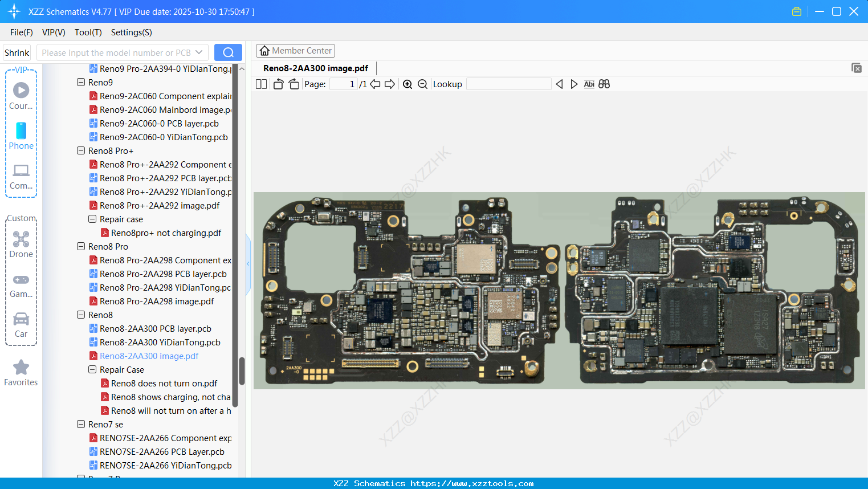Screen dimensions: 868x489
Task: Open the Member Center
Action: 295,51
